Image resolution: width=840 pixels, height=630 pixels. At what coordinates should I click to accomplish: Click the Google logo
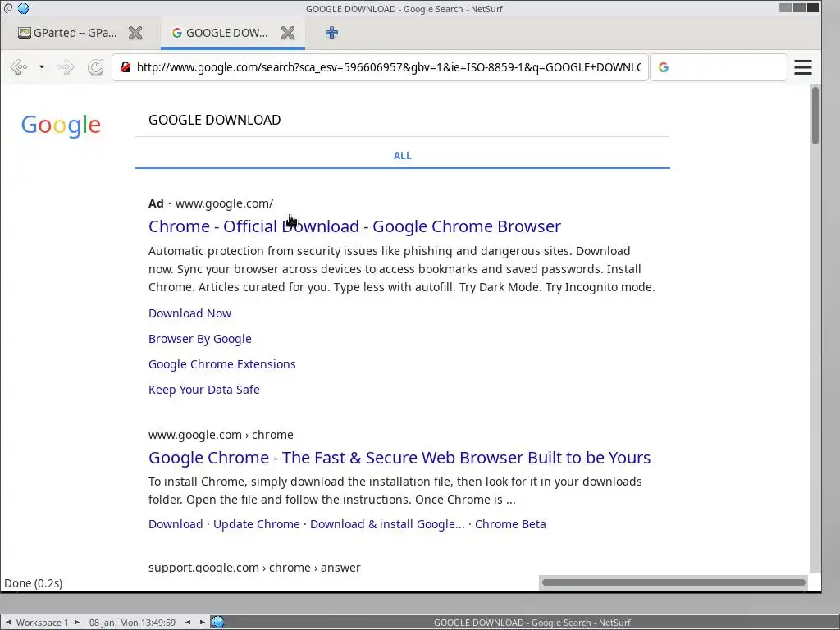pyautogui.click(x=61, y=126)
